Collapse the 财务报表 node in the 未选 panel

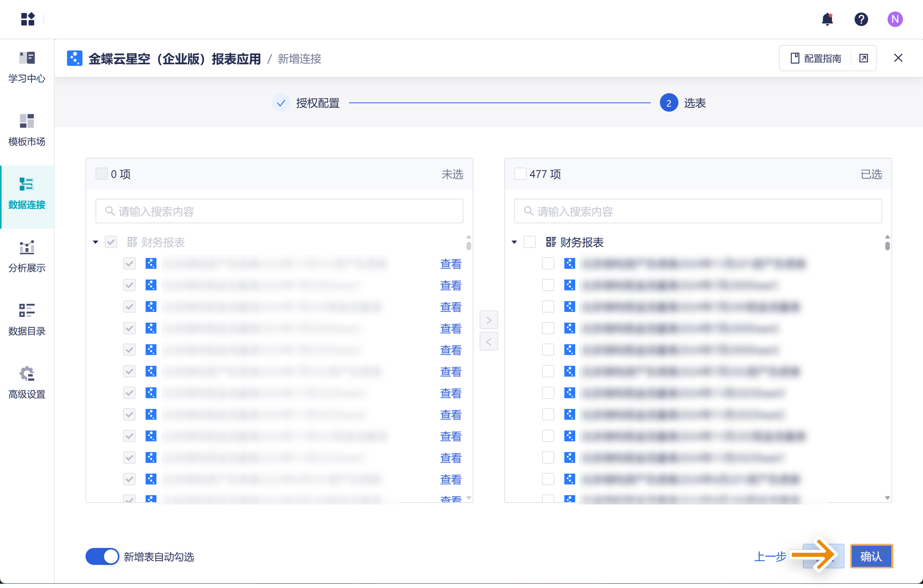click(x=96, y=242)
